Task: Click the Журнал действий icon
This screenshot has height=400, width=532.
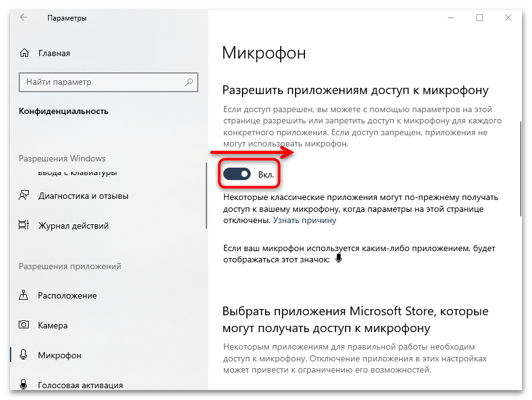Action: point(24,226)
